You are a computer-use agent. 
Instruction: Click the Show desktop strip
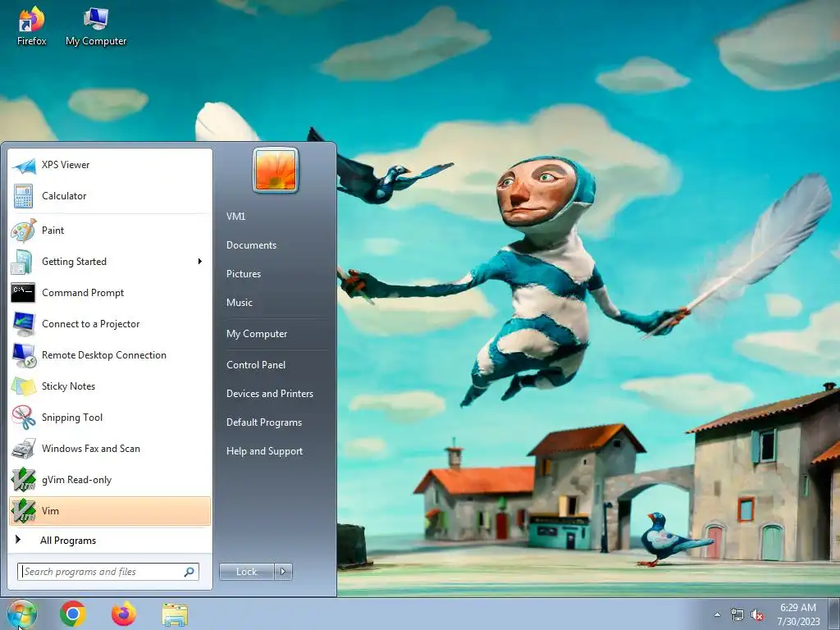[x=834, y=614]
